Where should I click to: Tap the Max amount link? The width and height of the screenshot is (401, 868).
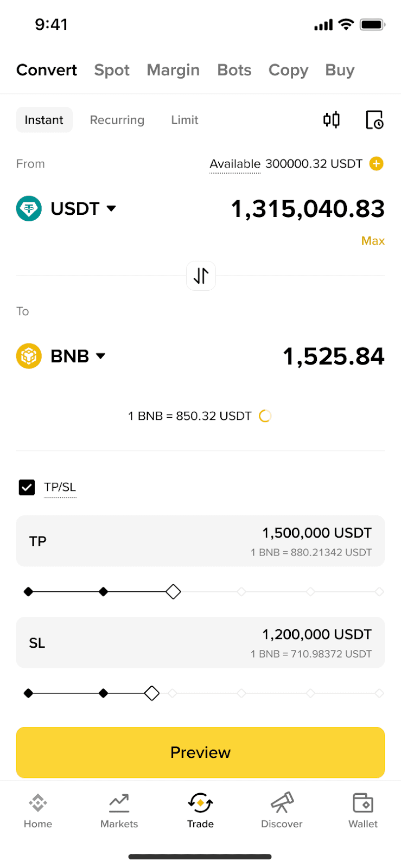tap(373, 241)
